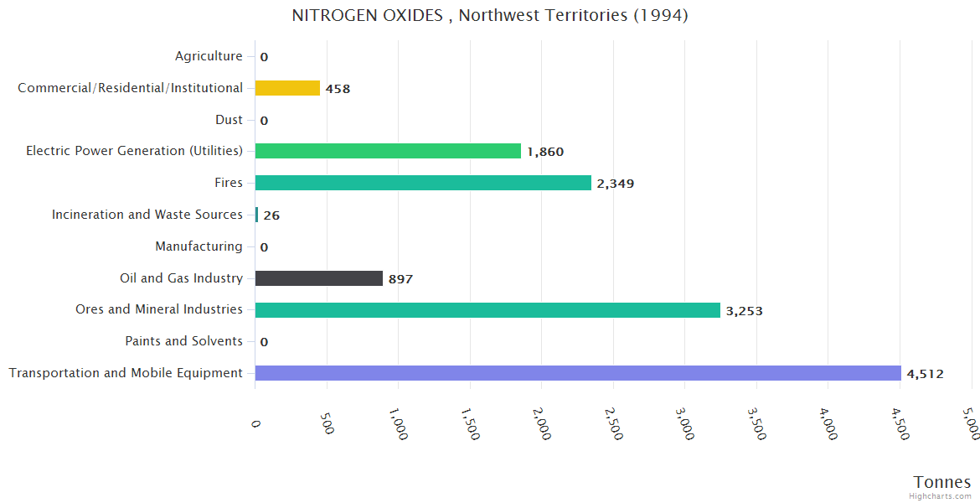Click the Tonnes axis title
This screenshot has width=980, height=503.
pos(941,481)
